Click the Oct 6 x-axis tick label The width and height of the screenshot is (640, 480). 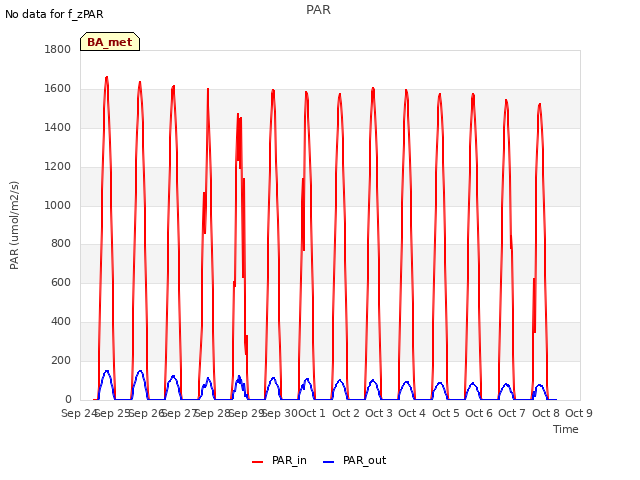(479, 413)
